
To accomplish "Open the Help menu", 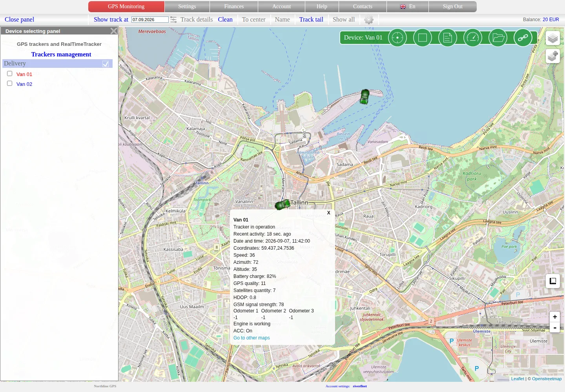I will pyautogui.click(x=322, y=7).
